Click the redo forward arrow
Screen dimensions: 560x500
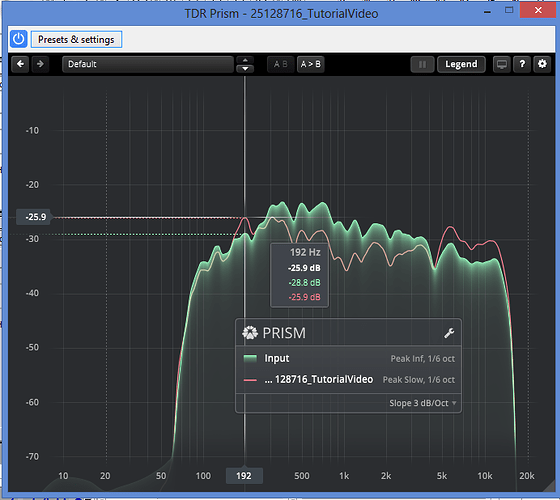coord(40,64)
